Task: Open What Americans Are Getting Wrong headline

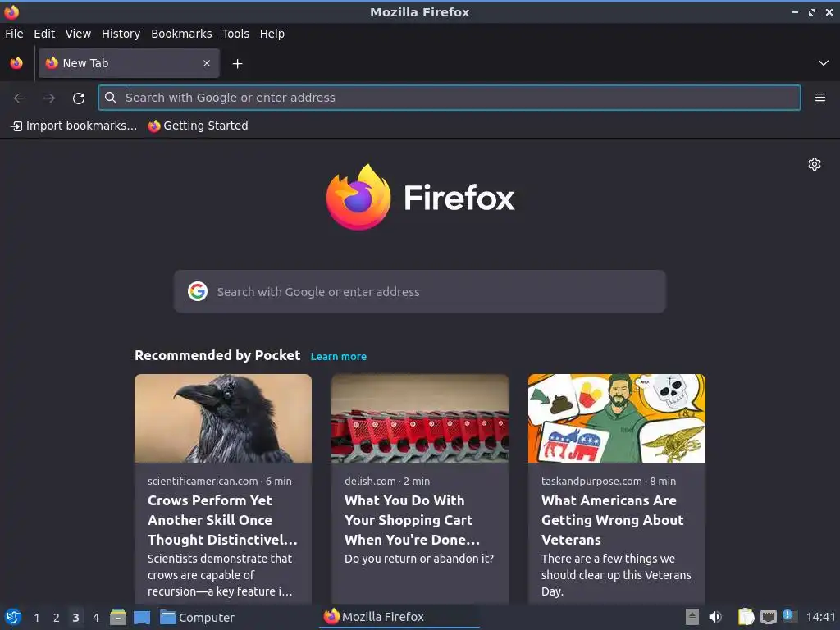Action: pyautogui.click(x=612, y=520)
